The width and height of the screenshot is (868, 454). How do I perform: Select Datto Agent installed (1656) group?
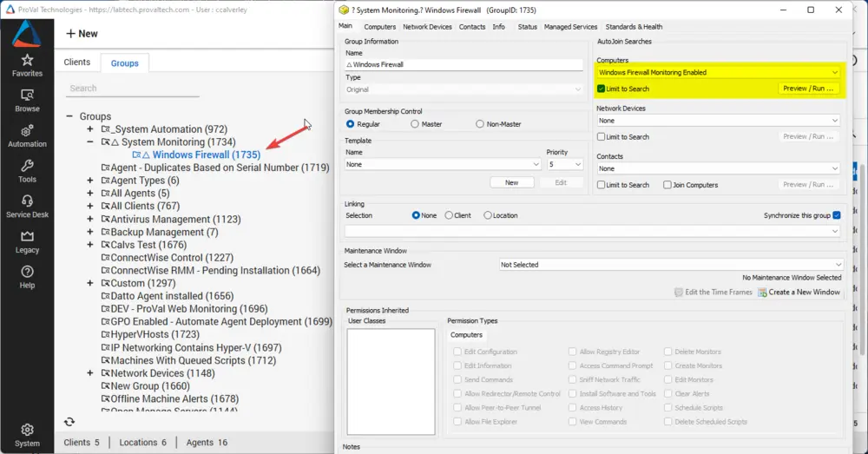tap(172, 296)
